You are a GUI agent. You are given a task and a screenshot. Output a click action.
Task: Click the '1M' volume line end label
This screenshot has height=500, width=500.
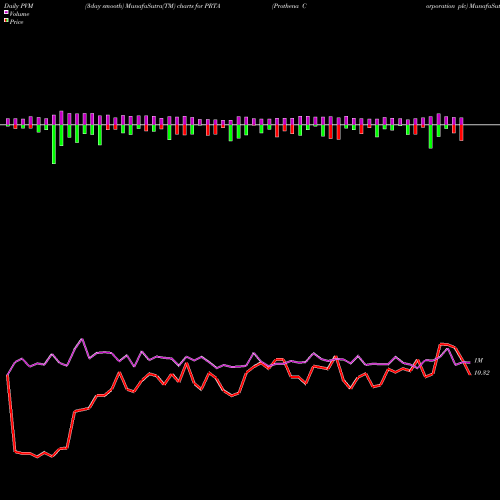coord(478,360)
